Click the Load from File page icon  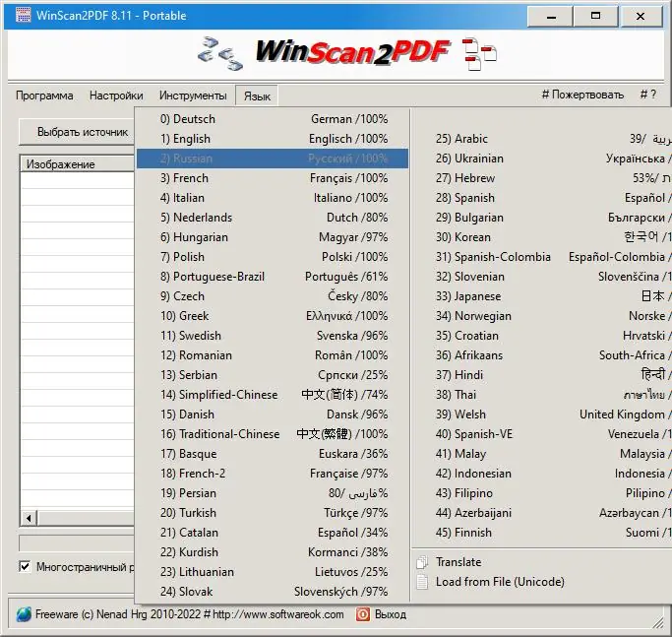coord(422,582)
